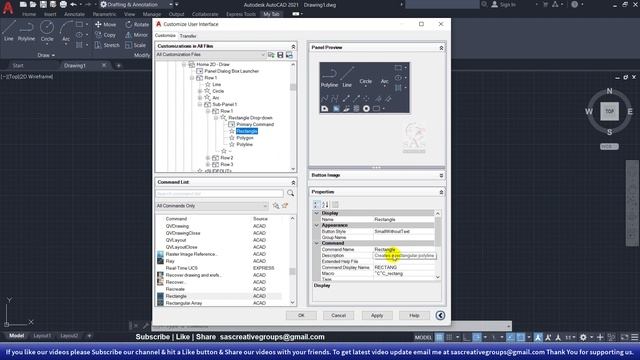640x360 pixels.
Task: Expand the Arc node in the tree
Action: click(x=200, y=98)
